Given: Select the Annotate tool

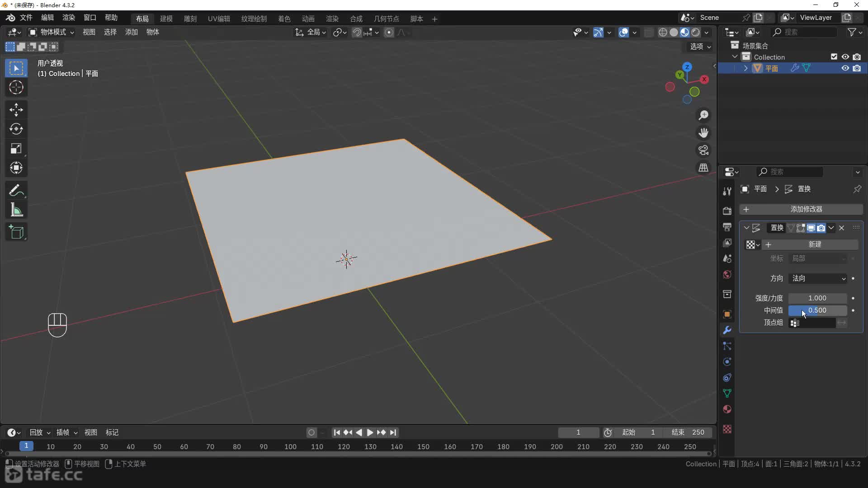Looking at the screenshot, I should [16, 191].
